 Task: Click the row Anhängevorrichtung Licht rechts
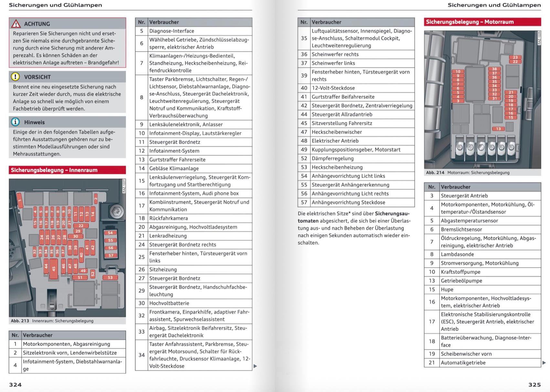pyautogui.click(x=356, y=194)
